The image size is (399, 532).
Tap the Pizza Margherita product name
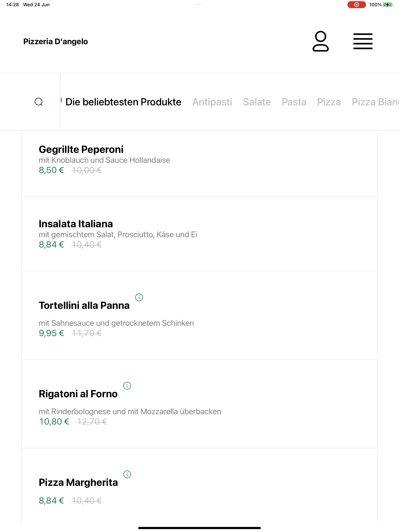point(78,483)
